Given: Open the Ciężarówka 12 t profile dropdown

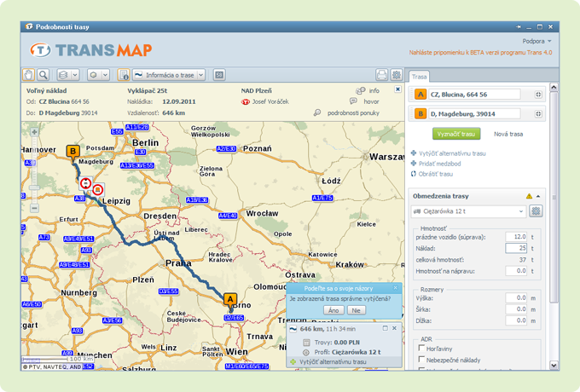Looking at the screenshot, I should 468,211.
